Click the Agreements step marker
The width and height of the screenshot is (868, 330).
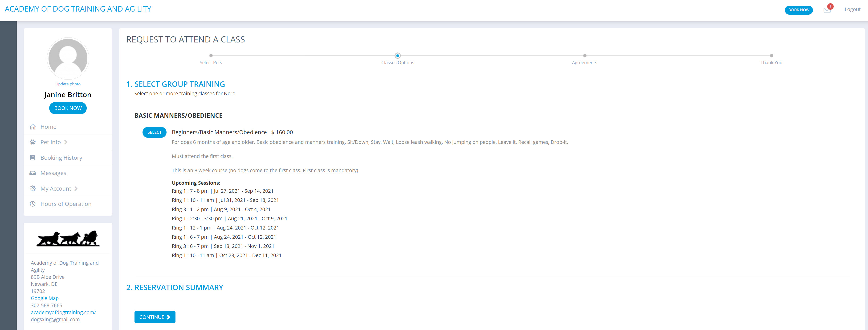coord(585,56)
